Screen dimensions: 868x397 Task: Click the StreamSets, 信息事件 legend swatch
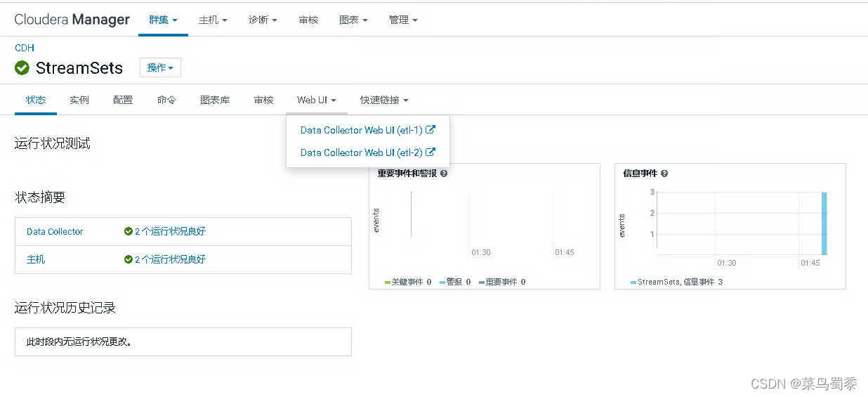pyautogui.click(x=633, y=282)
